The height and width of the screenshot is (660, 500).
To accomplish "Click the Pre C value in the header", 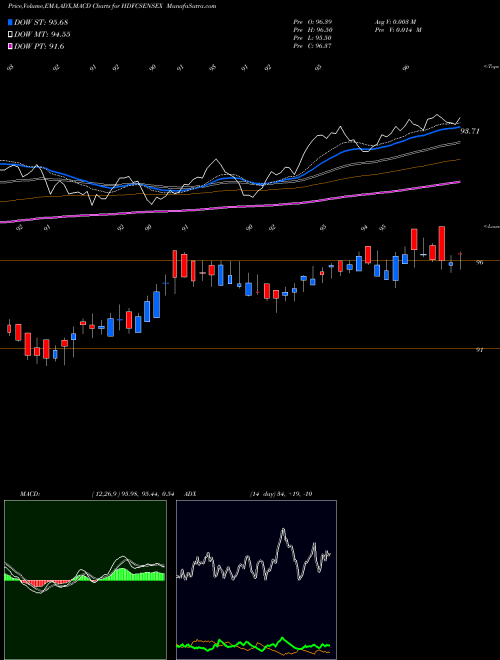I will (313, 46).
